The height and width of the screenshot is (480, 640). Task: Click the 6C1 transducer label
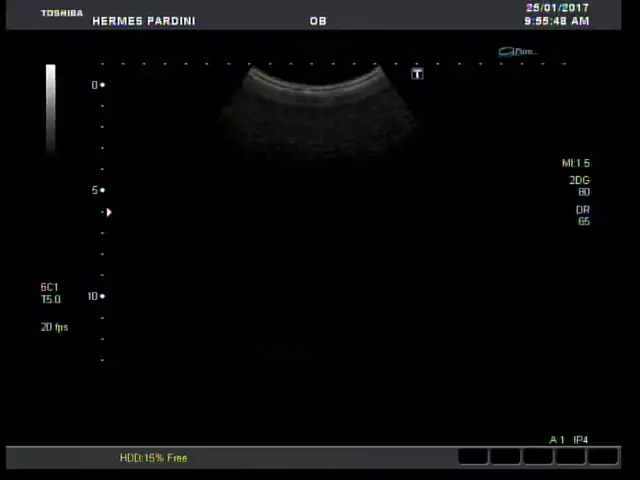(x=49, y=288)
